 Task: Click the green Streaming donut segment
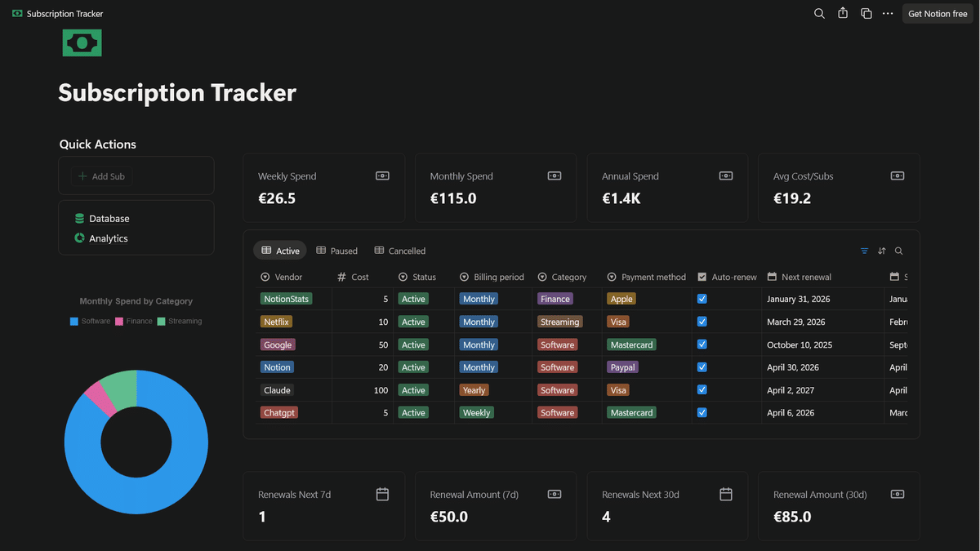[122, 389]
